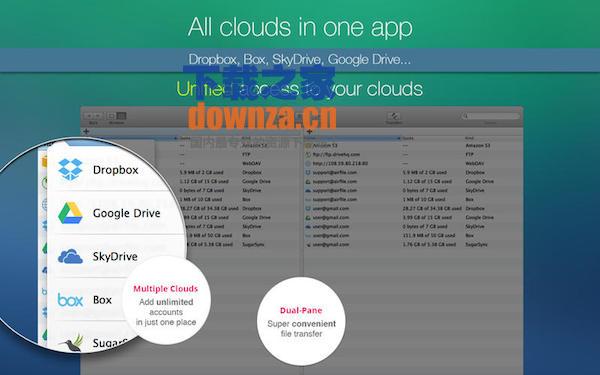Select user@gmail.com SugarSync account row
Screen dimensions: 600x375
(x=414, y=245)
